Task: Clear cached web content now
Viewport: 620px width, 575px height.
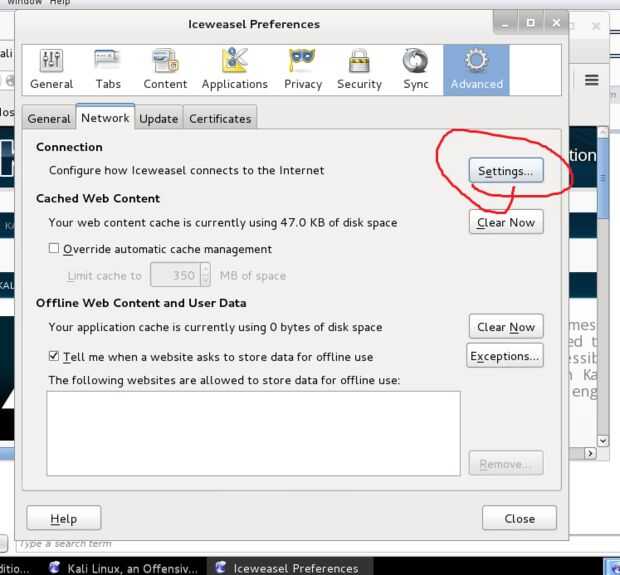Action: click(x=506, y=222)
